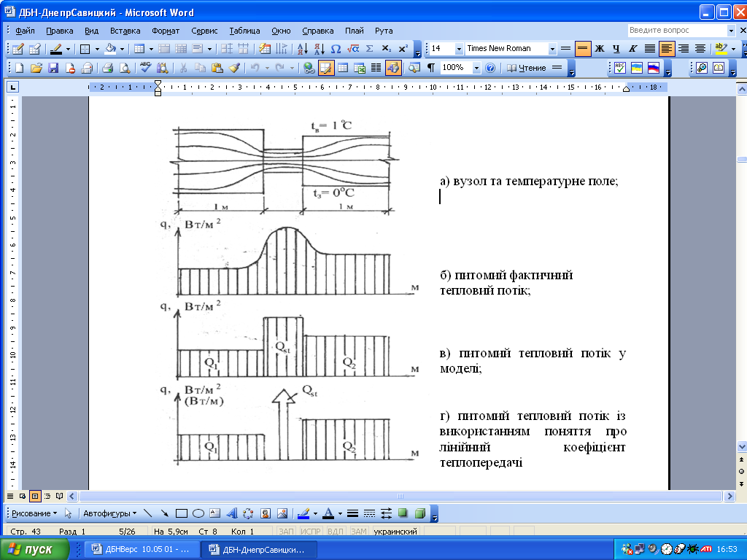This screenshot has height=560, width=747.
Task: Click the Format Painter brush icon
Action: (x=234, y=68)
